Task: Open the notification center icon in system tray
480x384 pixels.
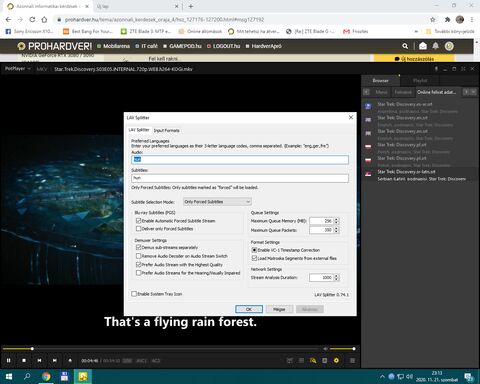Action: pyautogui.click(x=469, y=377)
